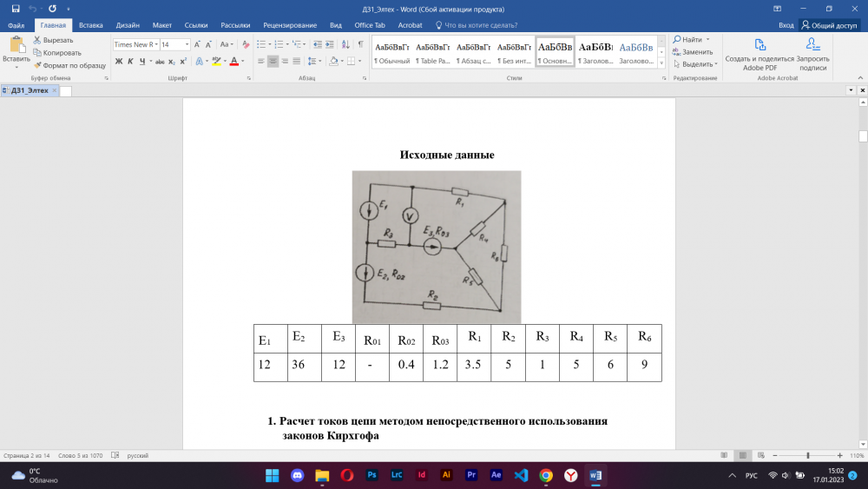Click the Increase Font Size icon
868x489 pixels.
198,44
